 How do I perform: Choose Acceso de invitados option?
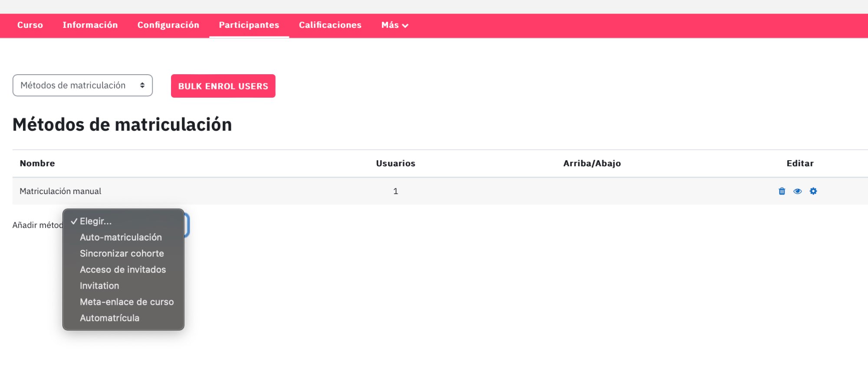coord(124,270)
